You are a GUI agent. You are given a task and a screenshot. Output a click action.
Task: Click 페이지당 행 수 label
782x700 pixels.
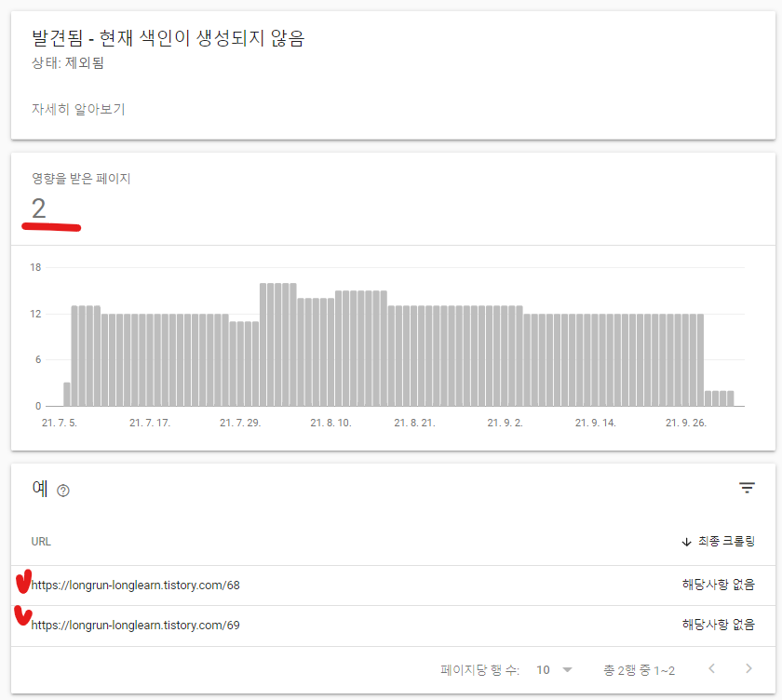pos(479,669)
